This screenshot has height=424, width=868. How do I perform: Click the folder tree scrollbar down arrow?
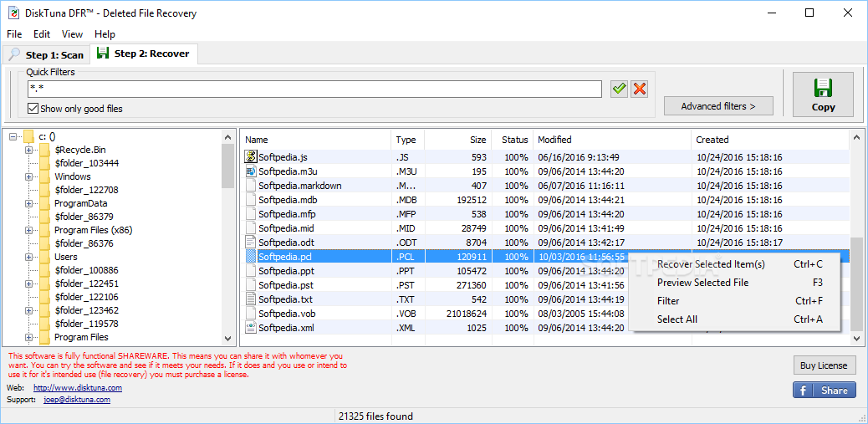228,338
